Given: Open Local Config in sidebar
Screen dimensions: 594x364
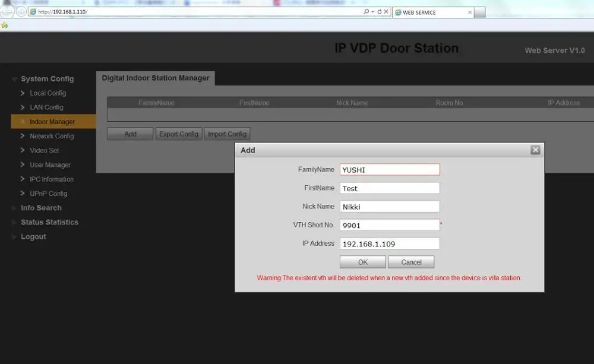Looking at the screenshot, I should 48,93.
